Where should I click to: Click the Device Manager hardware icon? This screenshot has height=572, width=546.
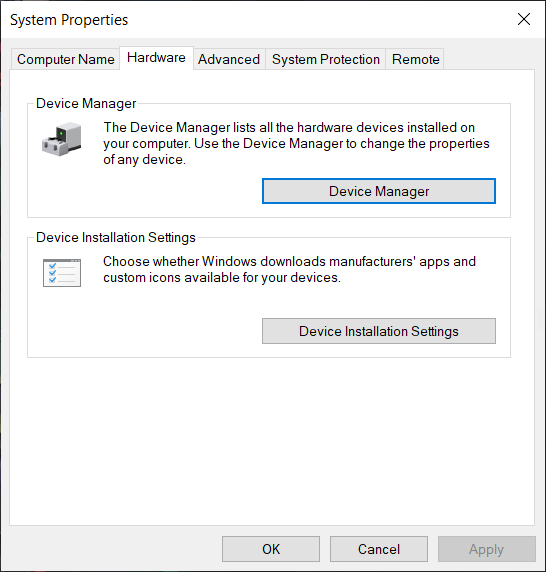(62, 139)
